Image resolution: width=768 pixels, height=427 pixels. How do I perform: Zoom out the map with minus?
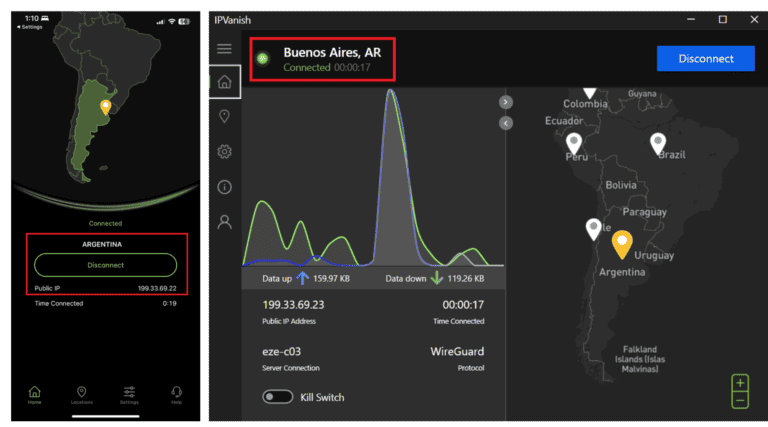tap(740, 400)
